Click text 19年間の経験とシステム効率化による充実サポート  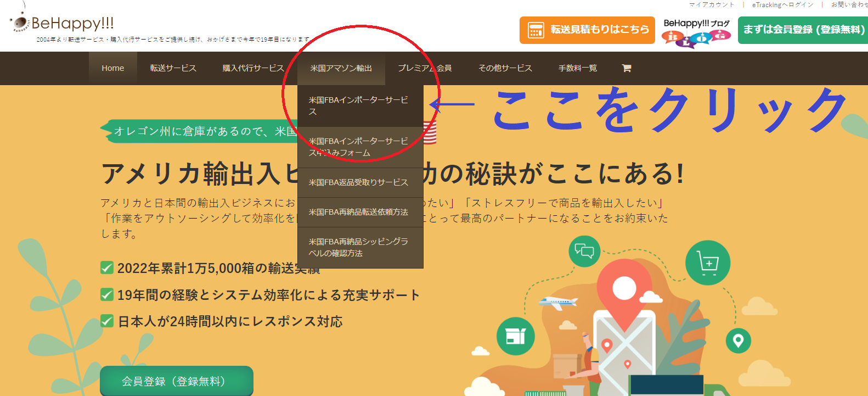click(269, 295)
